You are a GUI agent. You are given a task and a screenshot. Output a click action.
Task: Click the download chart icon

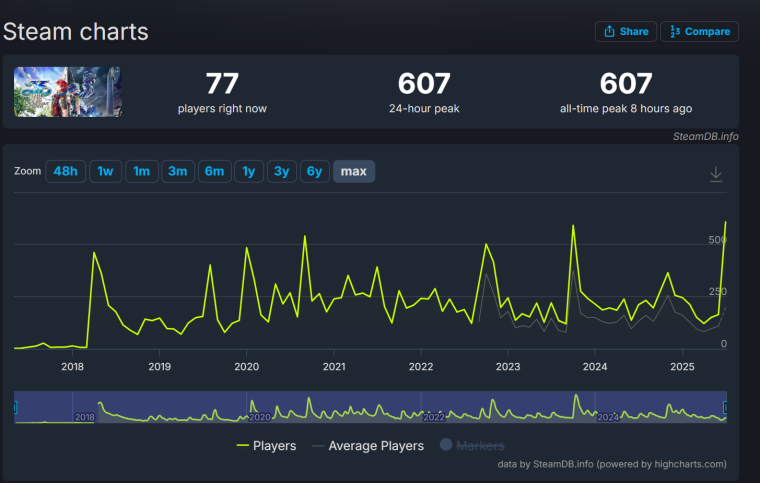(x=716, y=174)
